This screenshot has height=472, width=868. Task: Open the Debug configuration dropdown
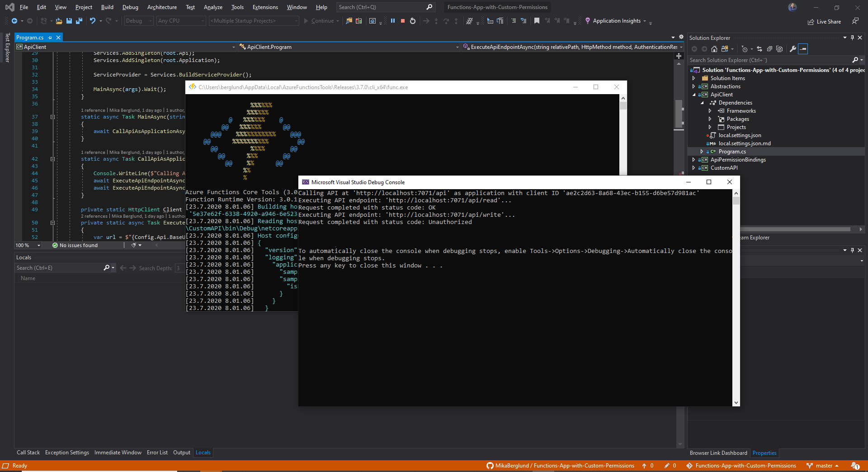(x=139, y=21)
